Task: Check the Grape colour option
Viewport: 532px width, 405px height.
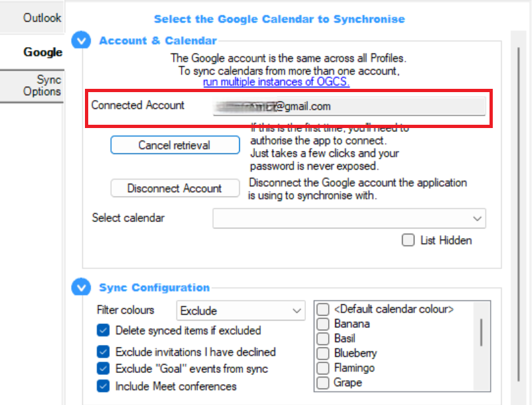Action: [x=323, y=383]
